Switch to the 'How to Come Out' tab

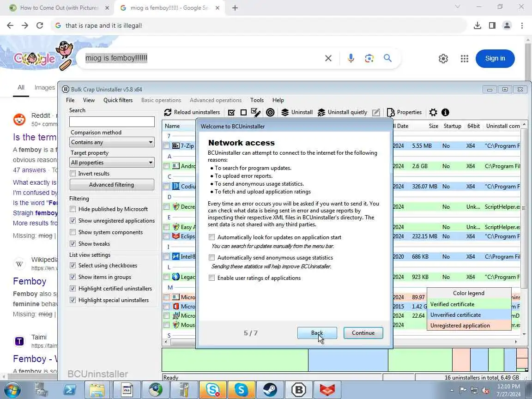click(x=59, y=7)
